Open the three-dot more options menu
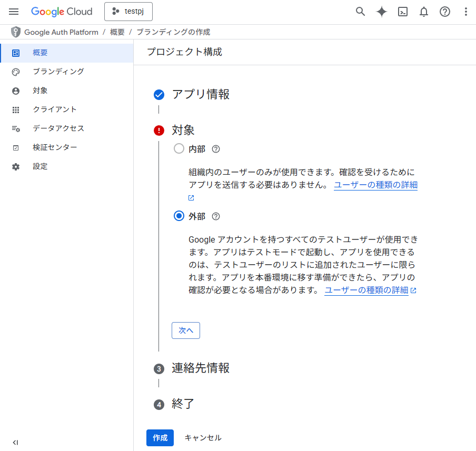 tap(465, 12)
